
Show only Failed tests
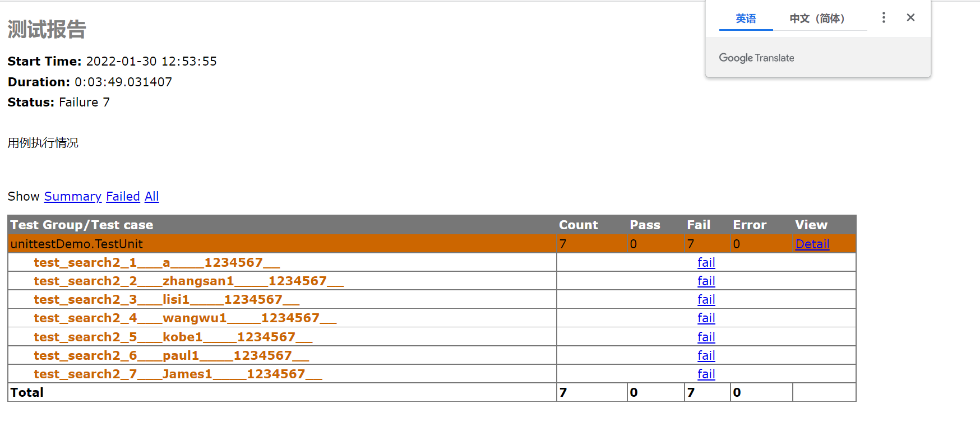[123, 197]
